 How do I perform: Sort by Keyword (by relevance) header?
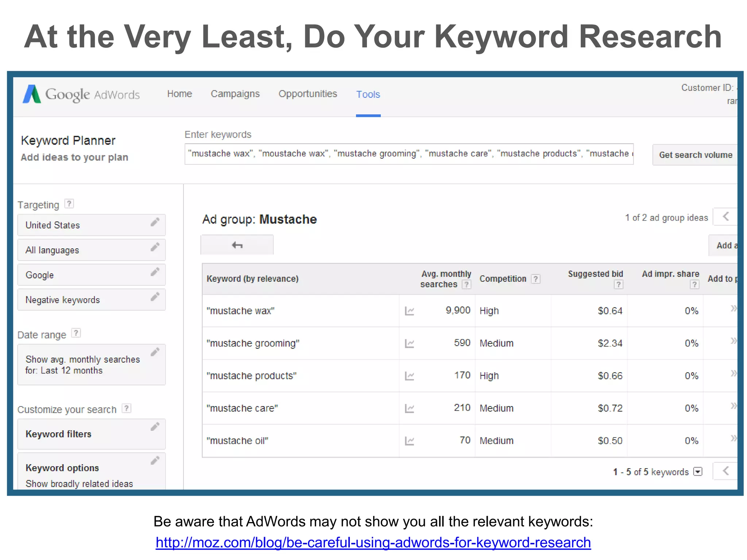point(252,279)
